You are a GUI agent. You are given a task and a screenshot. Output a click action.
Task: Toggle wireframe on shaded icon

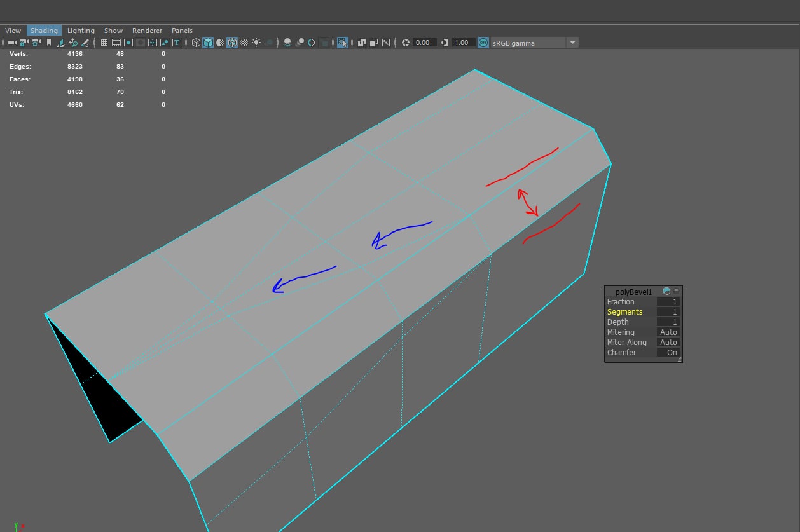point(232,43)
